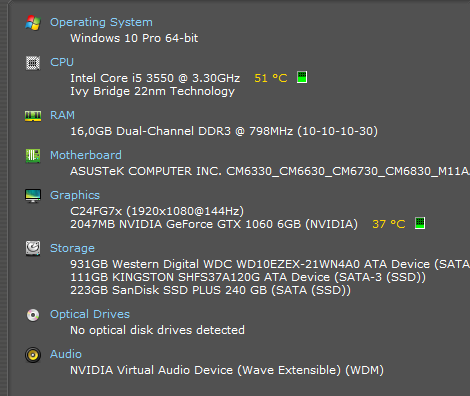The width and height of the screenshot is (470, 396).
Task: Open the RAM section heading
Action: 62,115
